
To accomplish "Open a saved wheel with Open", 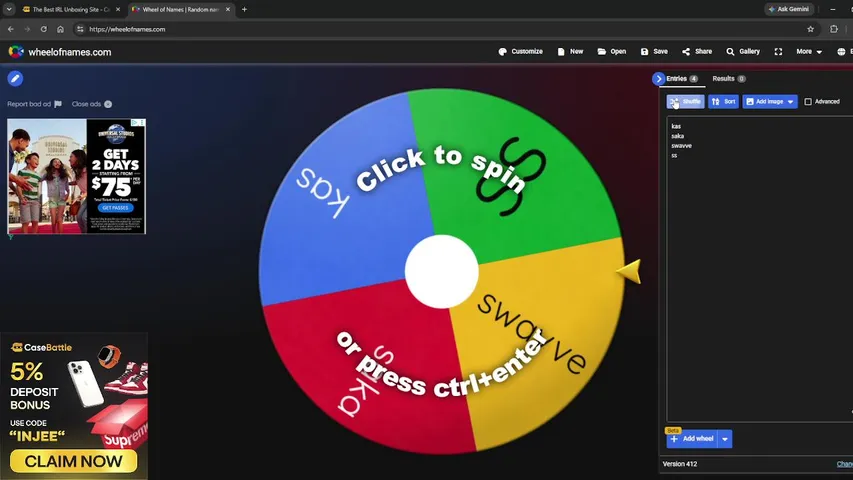I will click(x=611, y=52).
